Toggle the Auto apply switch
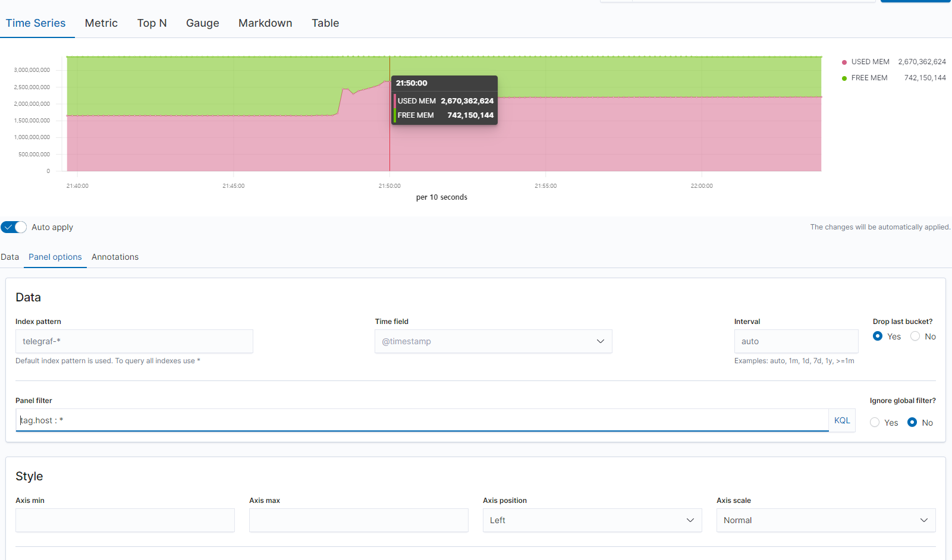The width and height of the screenshot is (952, 560). click(x=14, y=227)
